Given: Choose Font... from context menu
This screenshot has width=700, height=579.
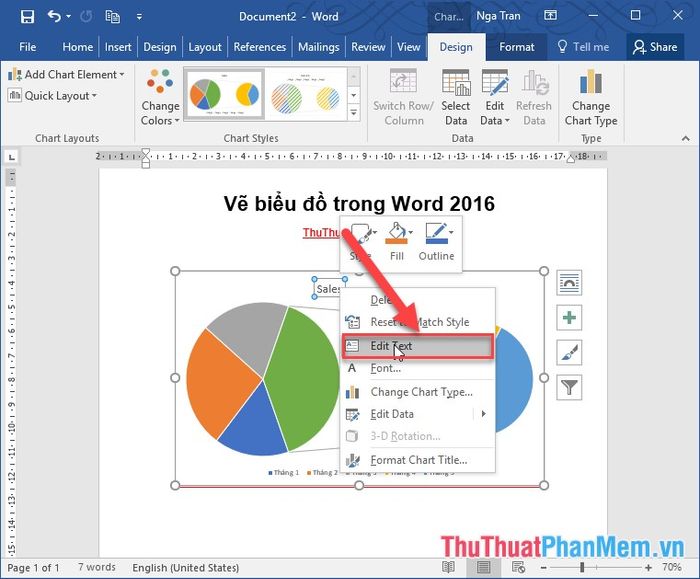Looking at the screenshot, I should [418, 368].
